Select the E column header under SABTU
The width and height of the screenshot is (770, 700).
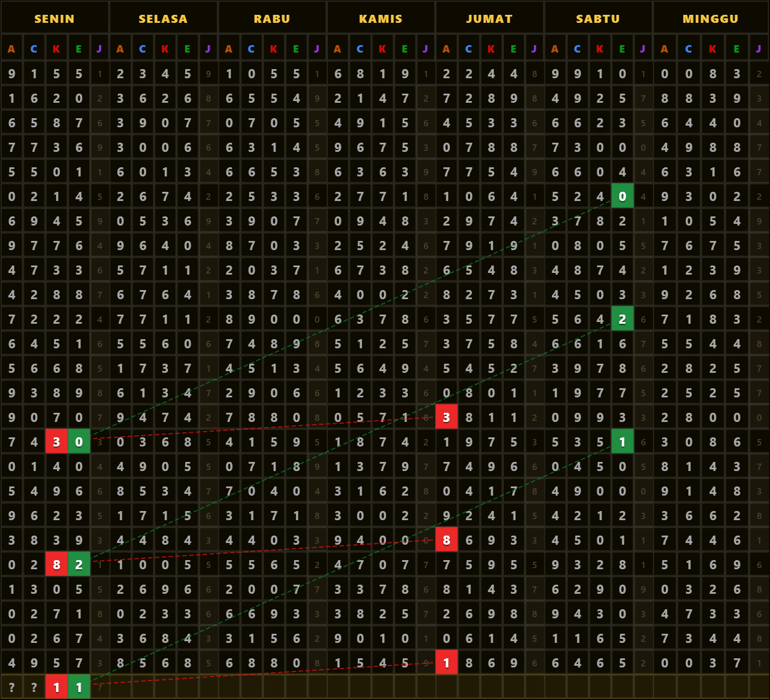[x=622, y=49]
